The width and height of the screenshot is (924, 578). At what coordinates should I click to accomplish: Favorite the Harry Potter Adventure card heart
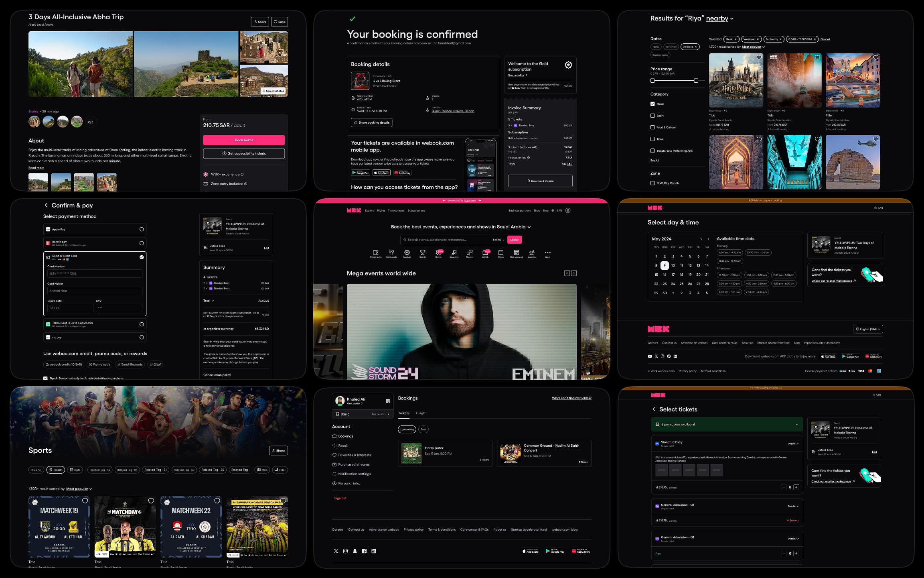(759, 58)
